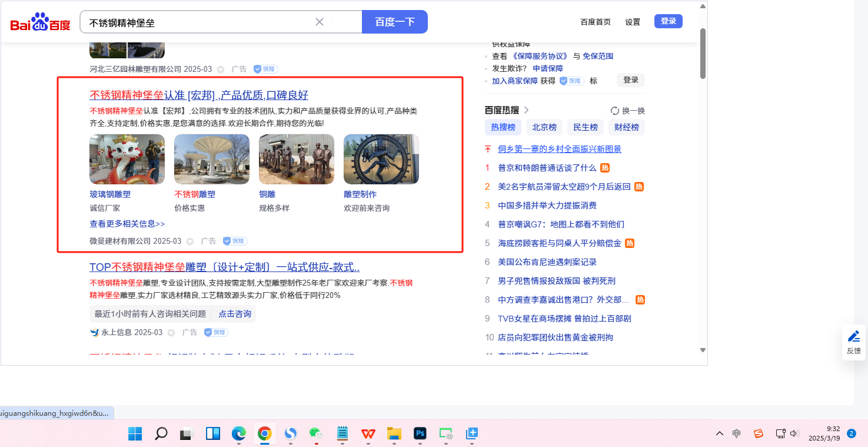Click the 铜雕 sculpture thumbnail image
The height and width of the screenshot is (447, 868).
coord(297,159)
